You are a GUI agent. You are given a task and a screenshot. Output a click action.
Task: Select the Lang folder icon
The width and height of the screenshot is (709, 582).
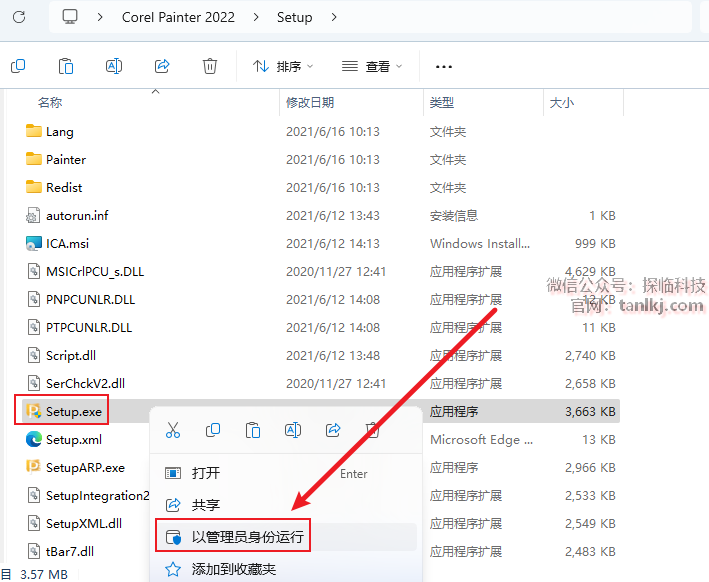(34, 131)
